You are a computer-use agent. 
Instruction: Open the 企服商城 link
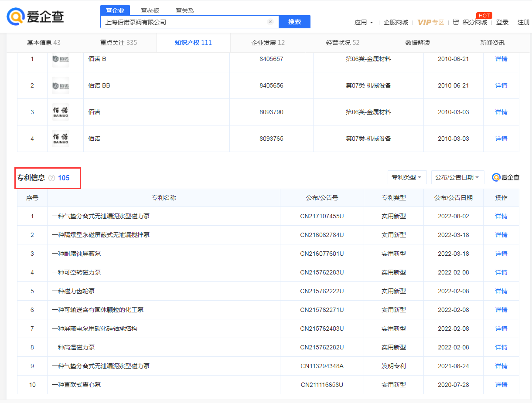click(396, 22)
